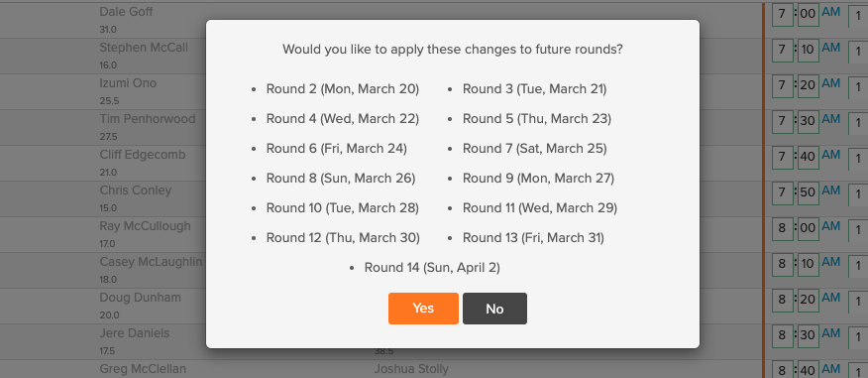Click the minutes field of 8:30 AM

coord(809,335)
